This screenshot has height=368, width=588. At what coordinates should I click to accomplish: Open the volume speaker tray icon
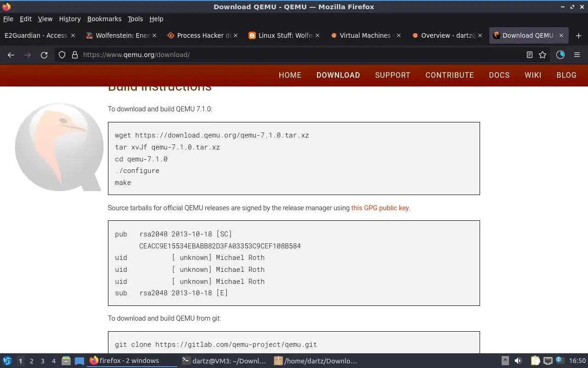[518, 361]
